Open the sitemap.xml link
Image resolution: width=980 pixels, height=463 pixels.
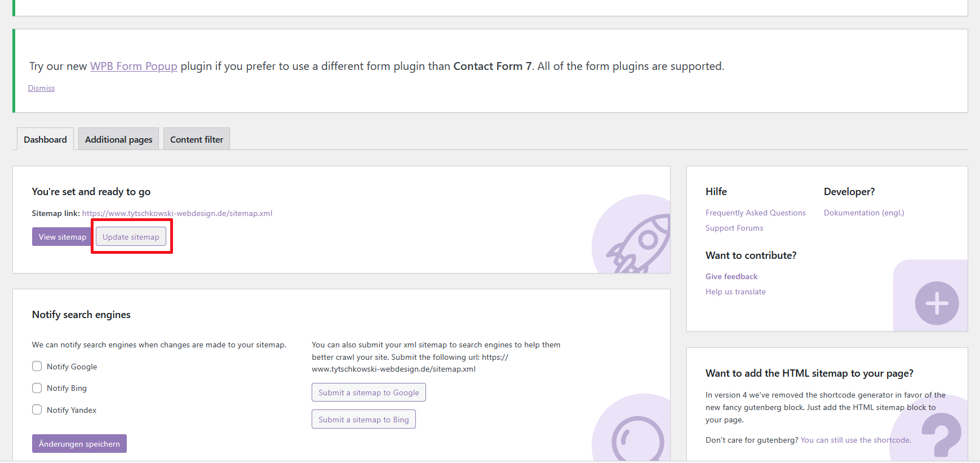click(x=177, y=213)
